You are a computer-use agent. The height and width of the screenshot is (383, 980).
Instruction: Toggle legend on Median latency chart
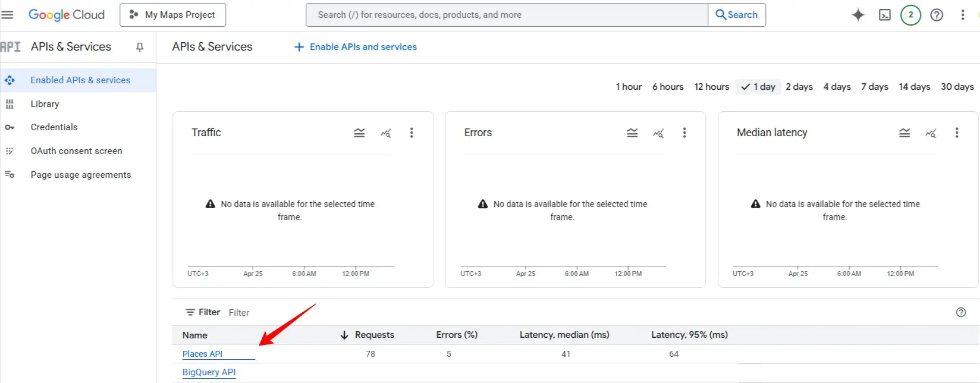coord(904,133)
